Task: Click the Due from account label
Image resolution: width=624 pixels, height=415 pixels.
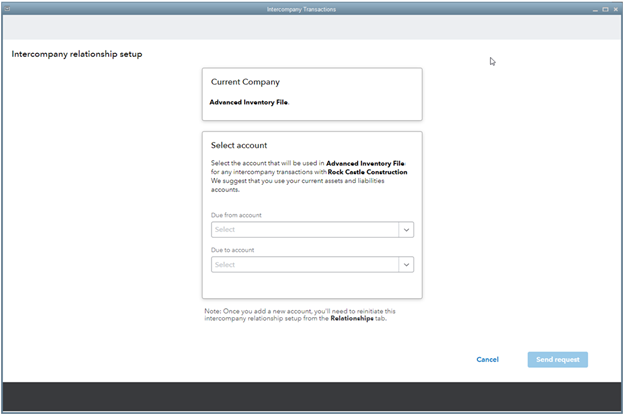Action: 236,215
